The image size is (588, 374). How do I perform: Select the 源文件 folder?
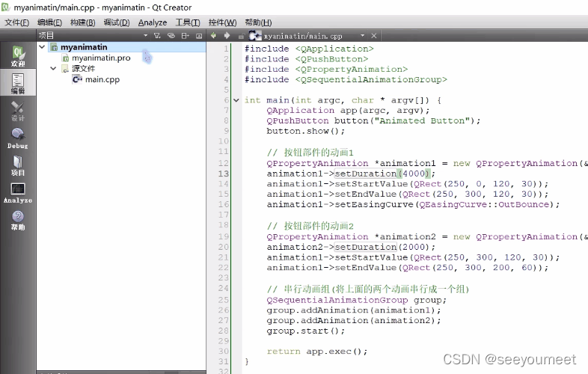tap(83, 68)
